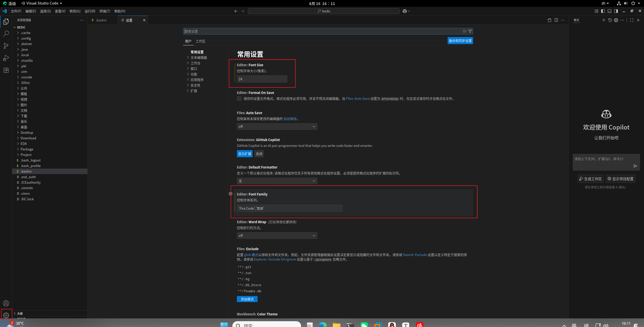Open Source Control view icon

[6, 46]
